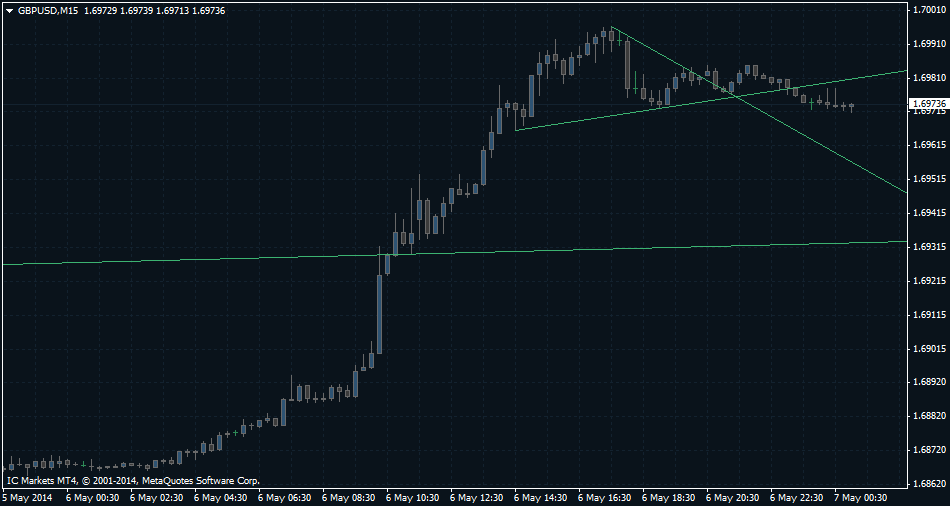
Task: Click the 6 May 08:30 time label
Action: tap(350, 497)
